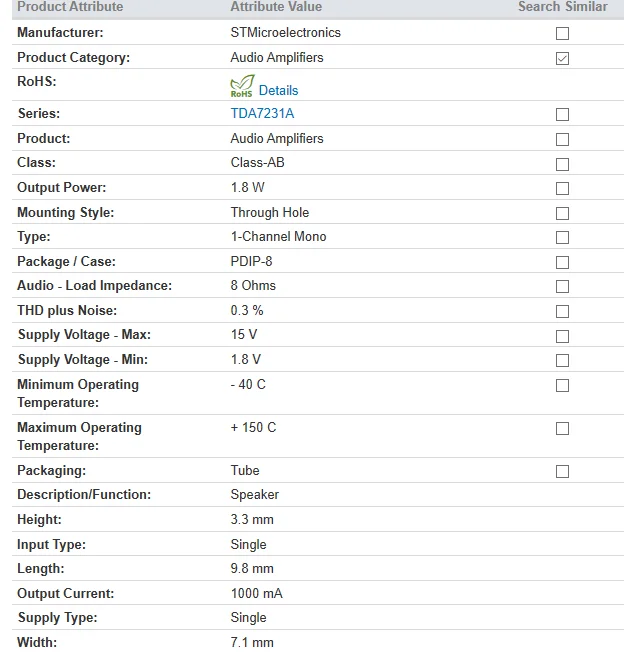Image resolution: width=624 pixels, height=652 pixels.
Task: Open the TDA7231A series link
Action: 262,114
